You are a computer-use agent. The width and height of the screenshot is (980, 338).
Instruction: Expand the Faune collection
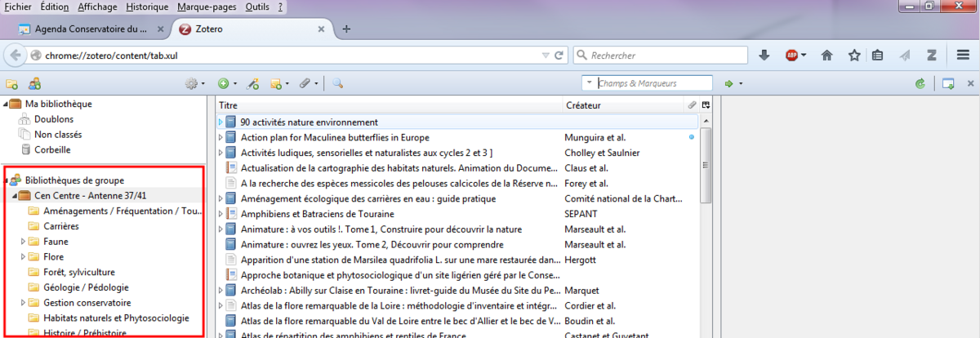23,242
